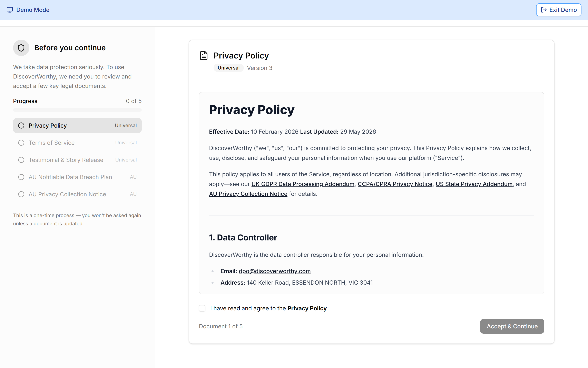Viewport: 588px width, 368px height.
Task: Click the Exit Demo button
Action: (559, 10)
